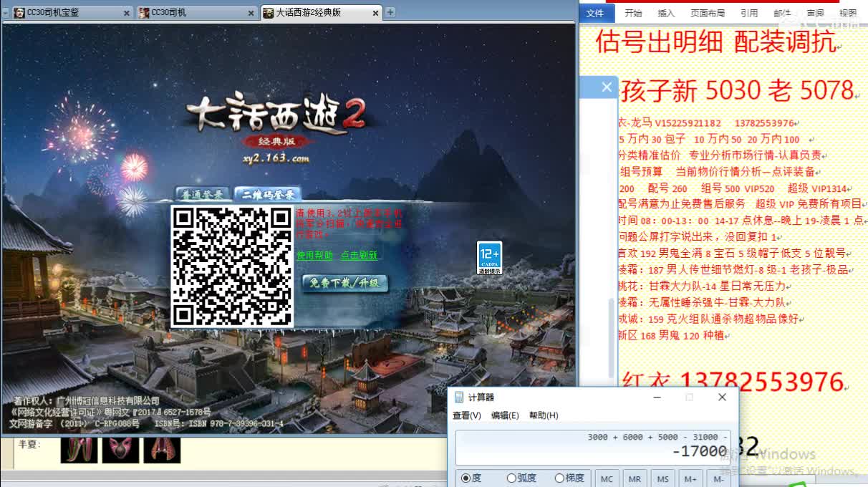Screen dimensions: 868x487
Task: Open the Word 页面布局 ribbon tab
Action: pyautogui.click(x=708, y=13)
